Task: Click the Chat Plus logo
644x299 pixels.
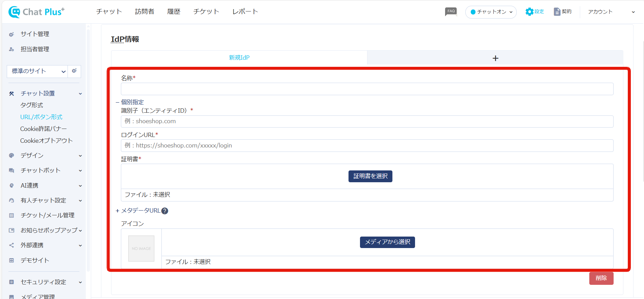Action: click(x=36, y=12)
